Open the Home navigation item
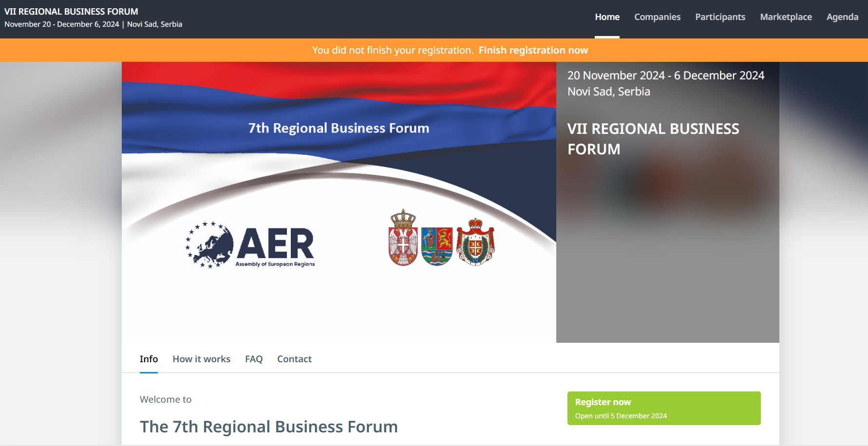Screen dimensions: 868x446 (607, 17)
